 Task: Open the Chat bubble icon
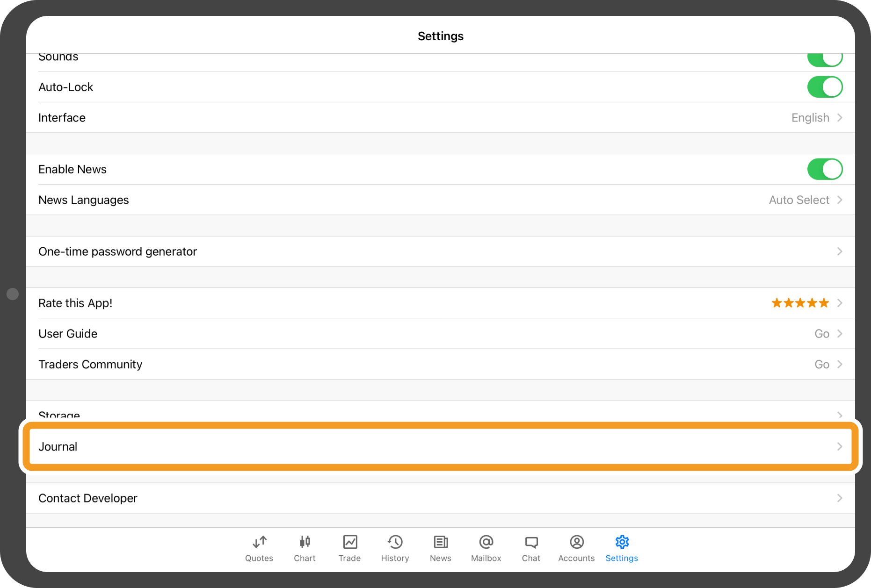point(531,542)
